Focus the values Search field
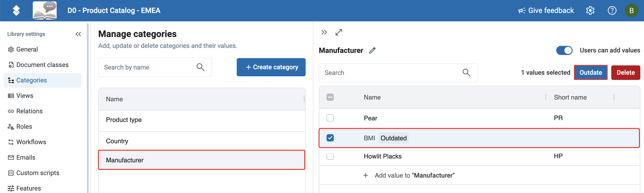644x193 pixels. (x=398, y=73)
